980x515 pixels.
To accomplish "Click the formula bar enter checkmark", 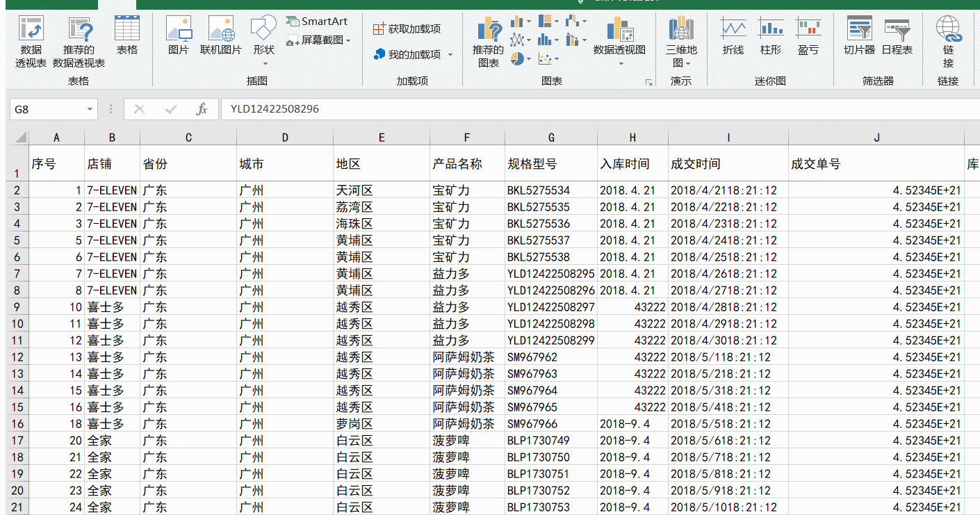I will pos(171,109).
